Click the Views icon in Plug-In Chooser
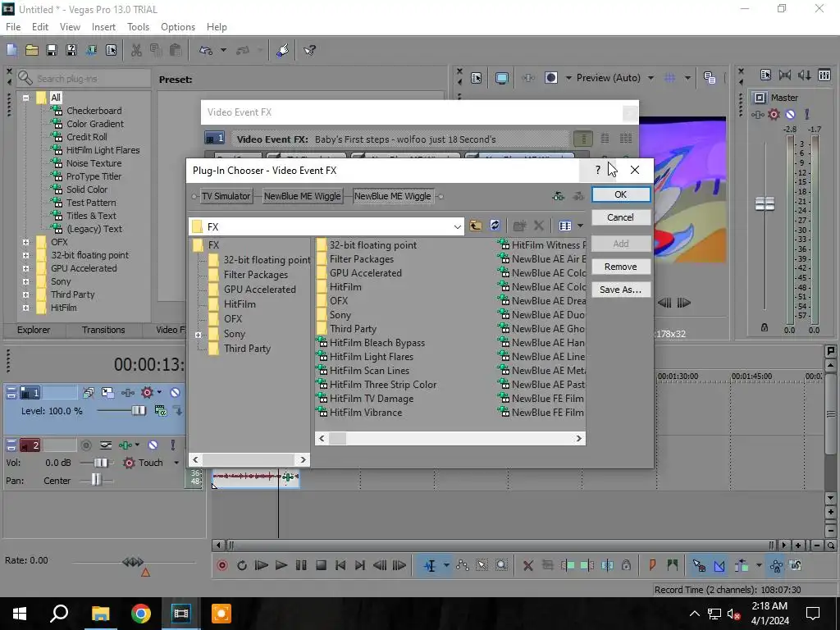The width and height of the screenshot is (840, 630). click(565, 226)
